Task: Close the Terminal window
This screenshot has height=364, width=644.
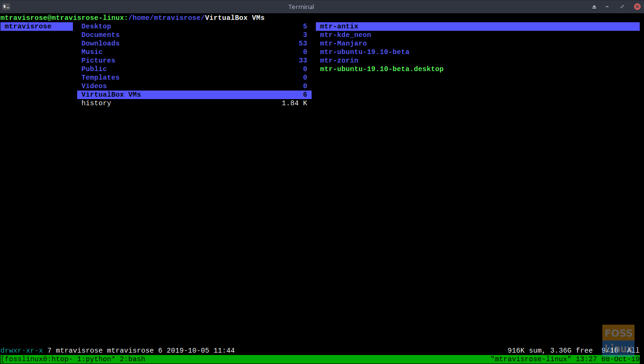Action: tap(637, 7)
